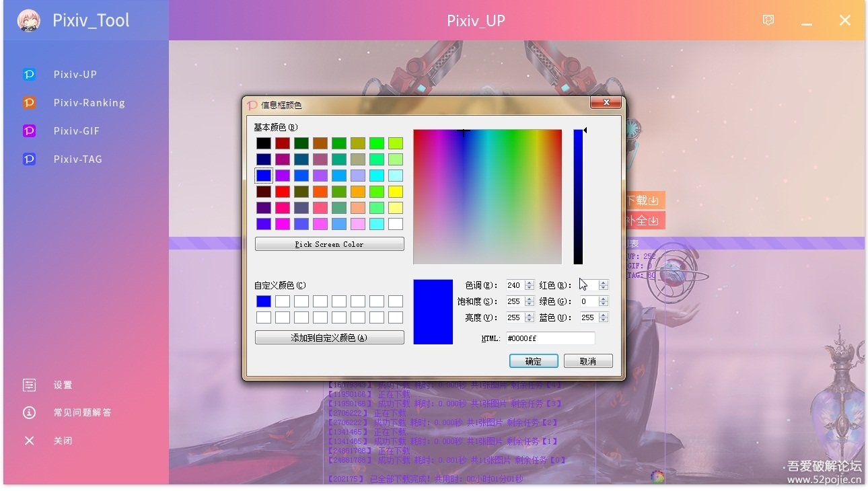Screen dimensions: 868x491
Task: Pick the pure red basic color swatch
Action: (283, 192)
